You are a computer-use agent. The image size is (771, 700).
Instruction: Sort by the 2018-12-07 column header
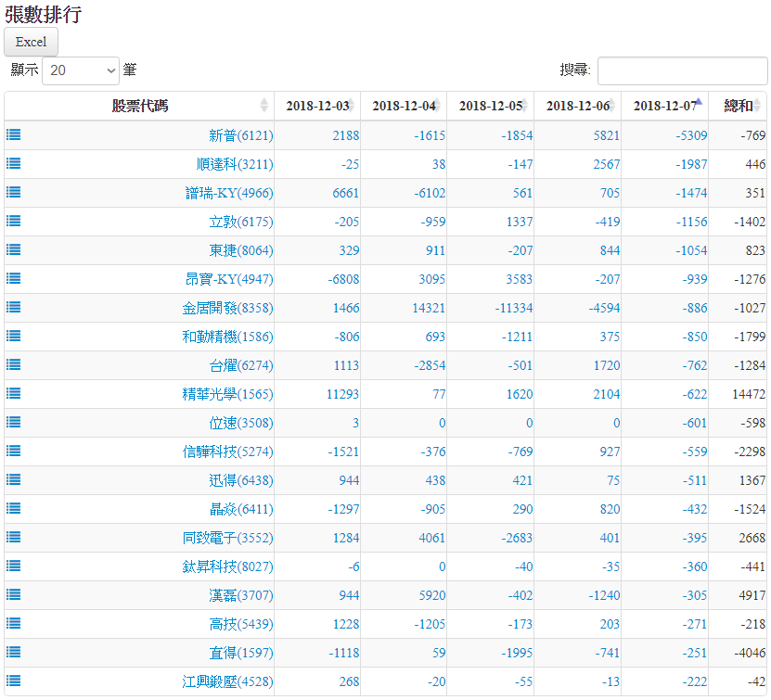coord(664,106)
